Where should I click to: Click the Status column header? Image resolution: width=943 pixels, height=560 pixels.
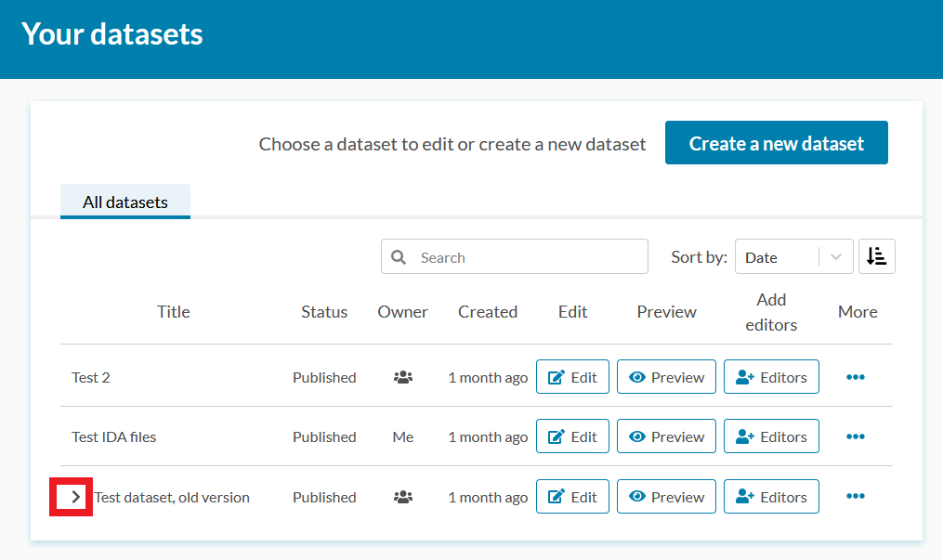point(324,312)
